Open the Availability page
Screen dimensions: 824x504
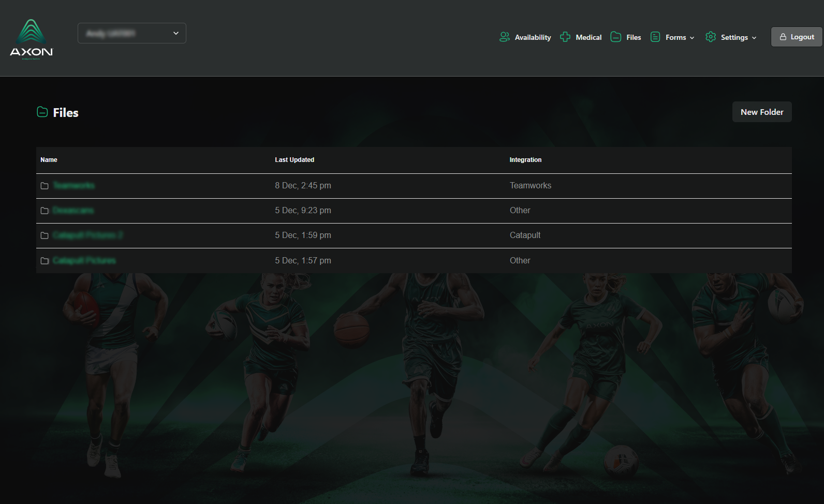pos(533,37)
